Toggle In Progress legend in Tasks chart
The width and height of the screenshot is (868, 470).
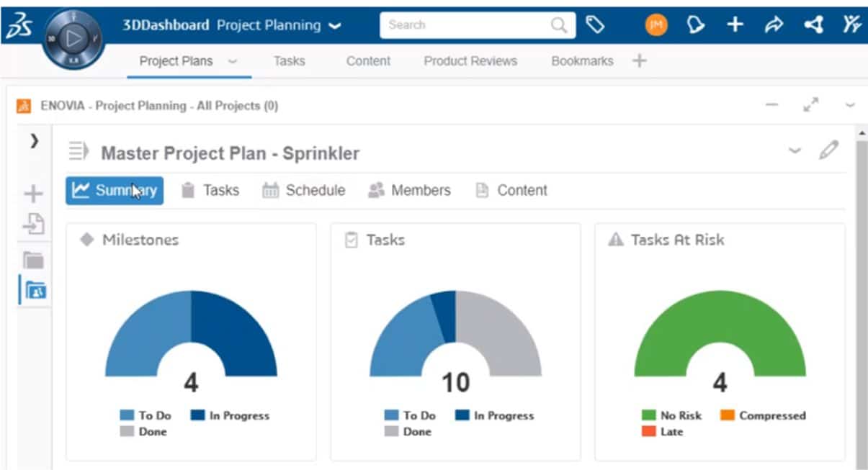tap(495, 415)
